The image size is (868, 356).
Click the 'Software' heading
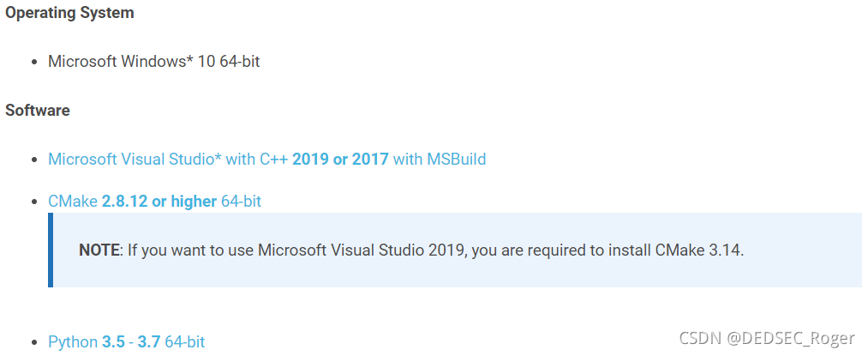[38, 110]
